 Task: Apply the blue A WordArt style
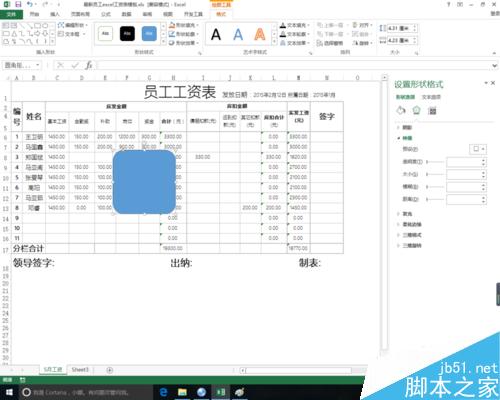click(x=238, y=34)
